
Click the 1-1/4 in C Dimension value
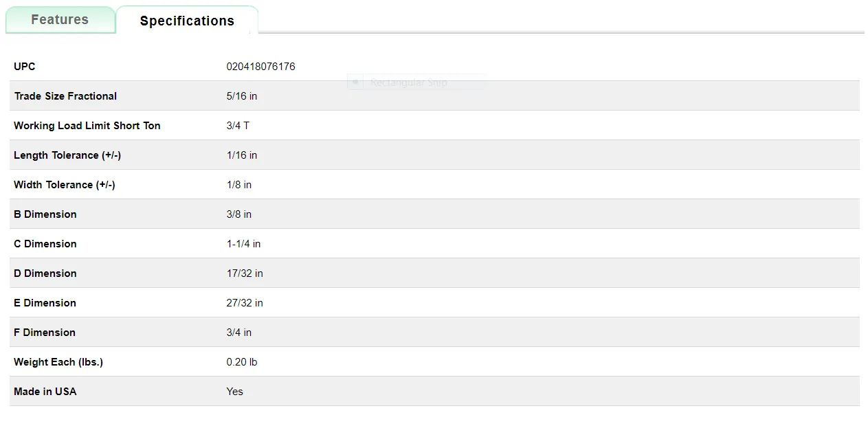[243, 244]
